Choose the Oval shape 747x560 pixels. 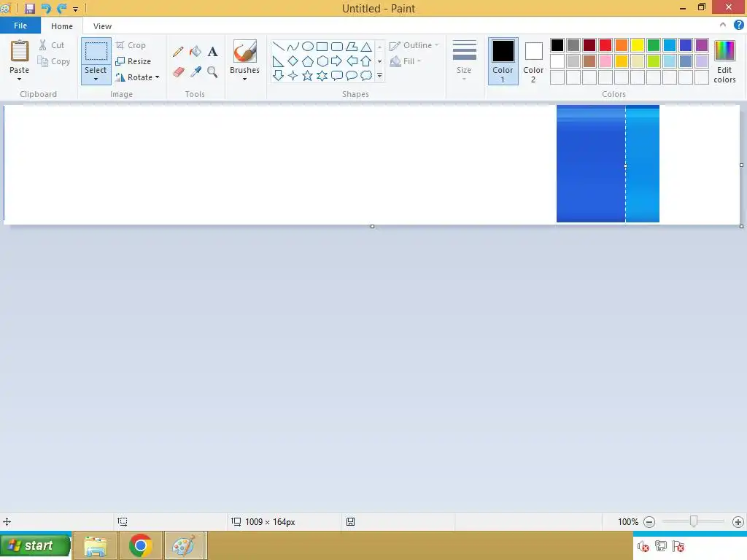(x=308, y=46)
